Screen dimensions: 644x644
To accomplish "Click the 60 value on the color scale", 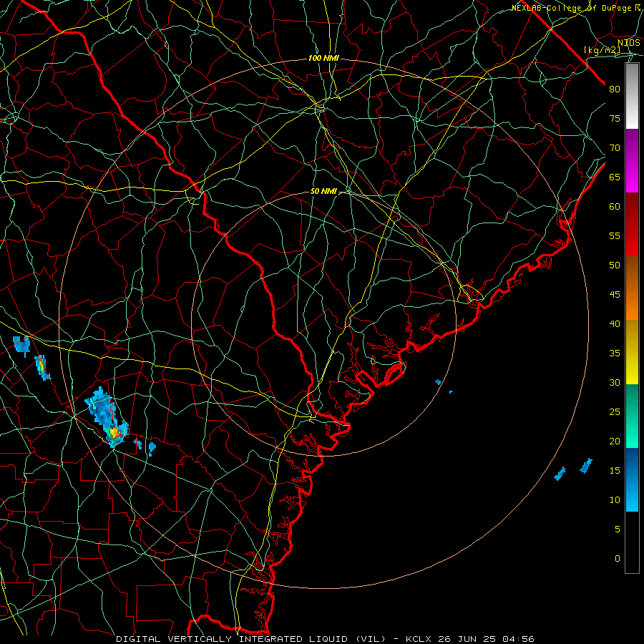I will coord(615,207).
